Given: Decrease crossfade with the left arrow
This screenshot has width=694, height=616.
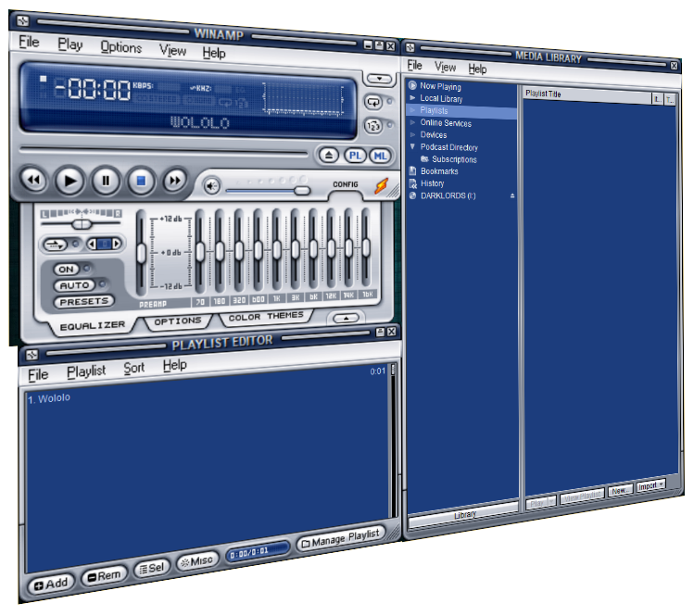Looking at the screenshot, I should (92, 244).
